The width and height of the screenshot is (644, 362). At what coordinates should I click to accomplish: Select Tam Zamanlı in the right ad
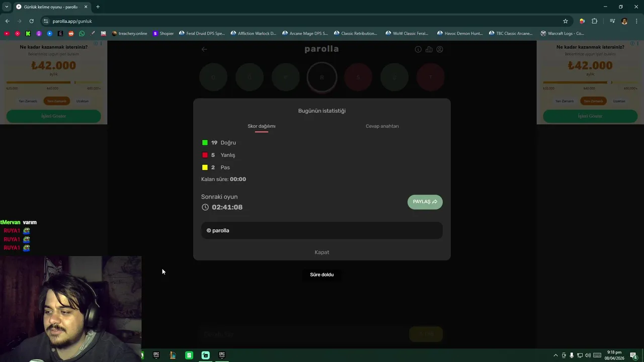pyautogui.click(x=594, y=101)
